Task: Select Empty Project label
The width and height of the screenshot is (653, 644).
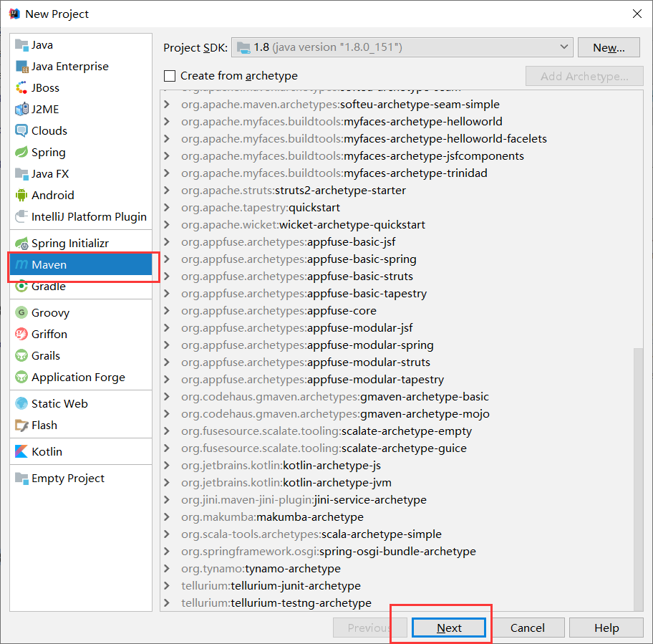Action: 68,479
